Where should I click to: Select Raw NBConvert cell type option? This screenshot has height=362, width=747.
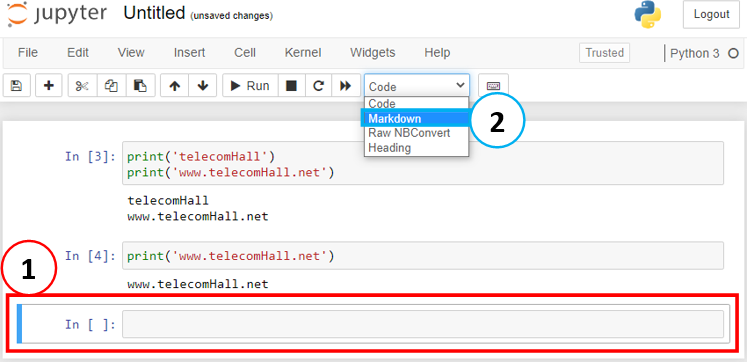(417, 133)
